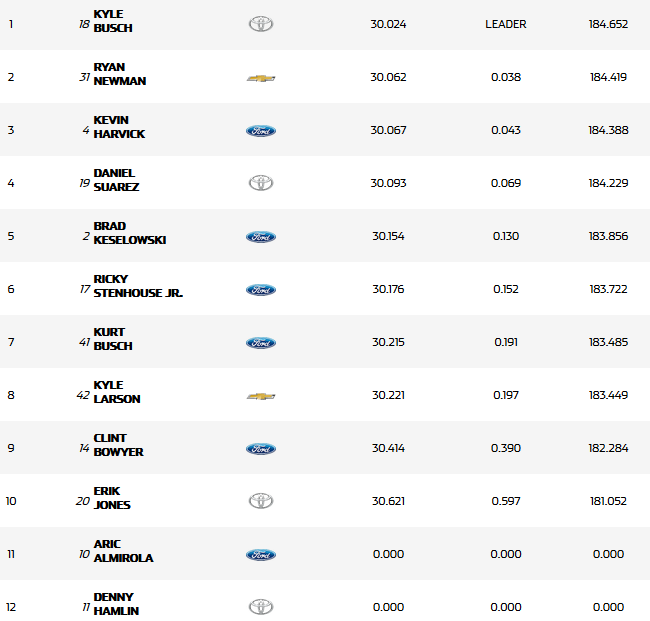Viewport: 650px width, 621px height.
Task: Select Kurt Busch's driver name
Action: click(x=112, y=339)
